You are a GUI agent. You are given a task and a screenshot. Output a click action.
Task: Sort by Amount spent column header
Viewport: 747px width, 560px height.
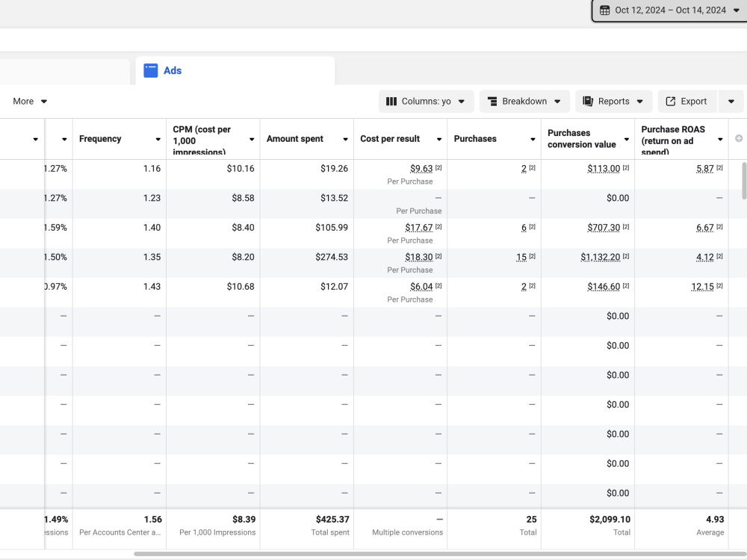pyautogui.click(x=295, y=139)
